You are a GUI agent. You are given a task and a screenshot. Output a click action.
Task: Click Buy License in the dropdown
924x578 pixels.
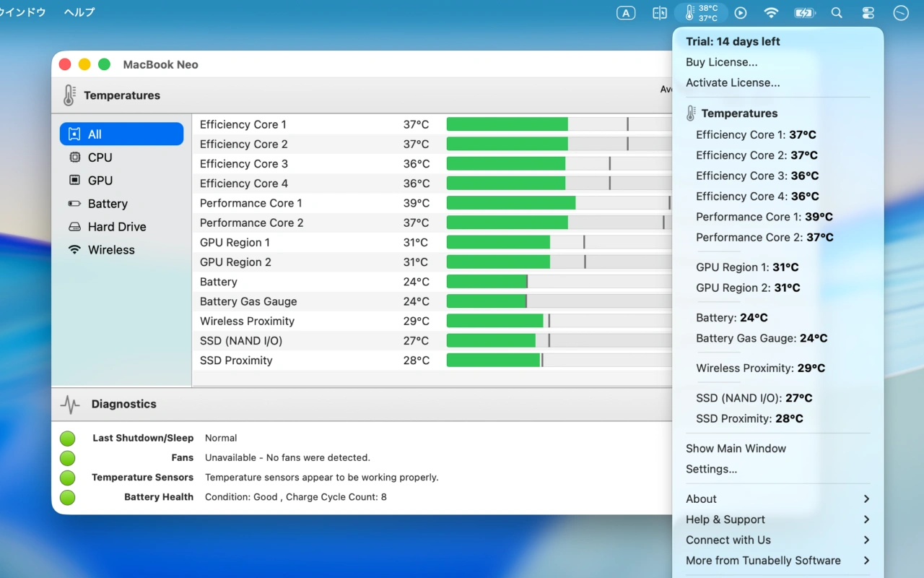[721, 62]
